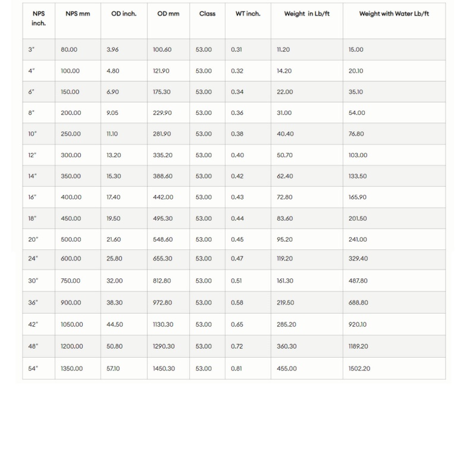
Task: Click the "Weight in Lb/ft" header
Action: pyautogui.click(x=307, y=14)
